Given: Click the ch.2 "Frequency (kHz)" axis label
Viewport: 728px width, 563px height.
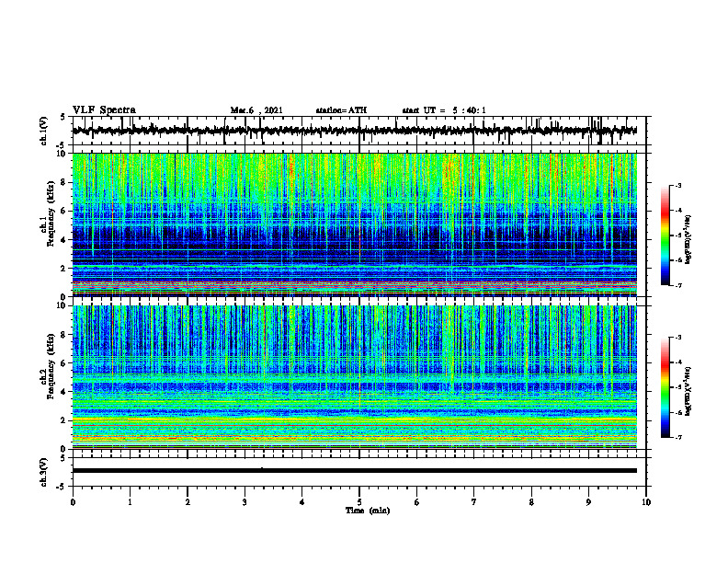Looking at the screenshot, I should click(51, 366).
